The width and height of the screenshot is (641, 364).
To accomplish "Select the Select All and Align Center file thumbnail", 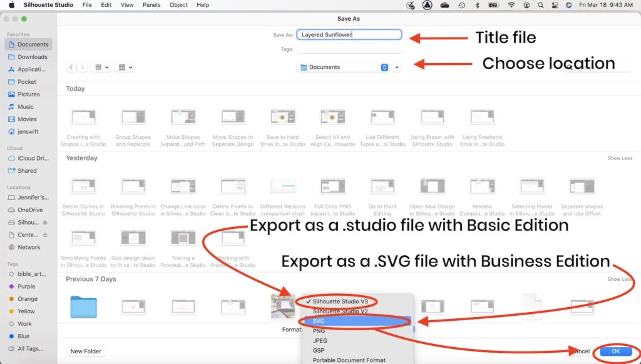I will 333,117.
